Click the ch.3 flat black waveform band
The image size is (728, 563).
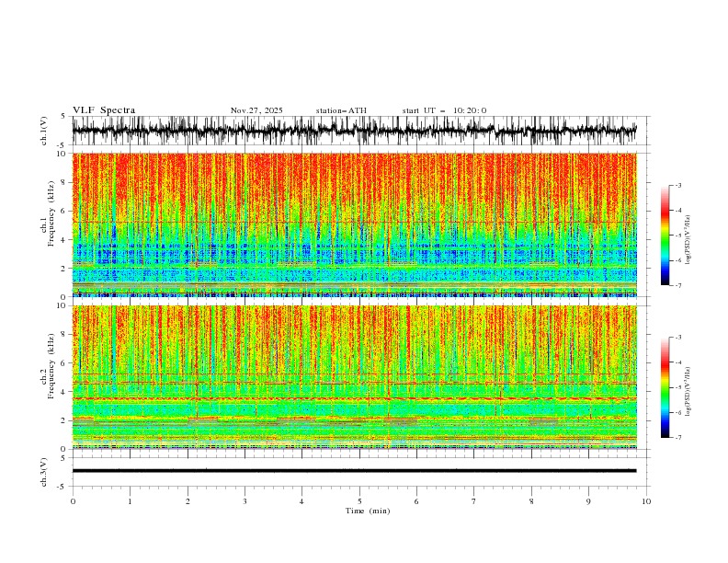click(x=354, y=471)
